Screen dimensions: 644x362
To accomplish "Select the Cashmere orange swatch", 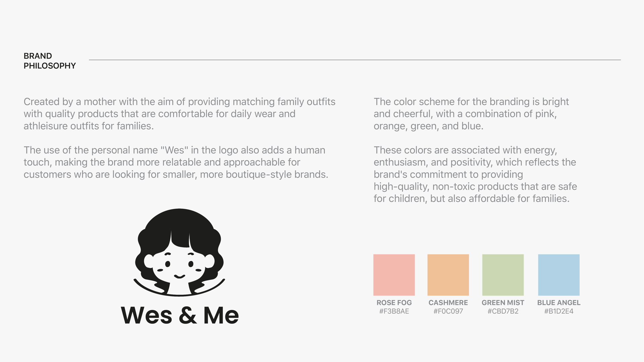I will click(448, 275).
